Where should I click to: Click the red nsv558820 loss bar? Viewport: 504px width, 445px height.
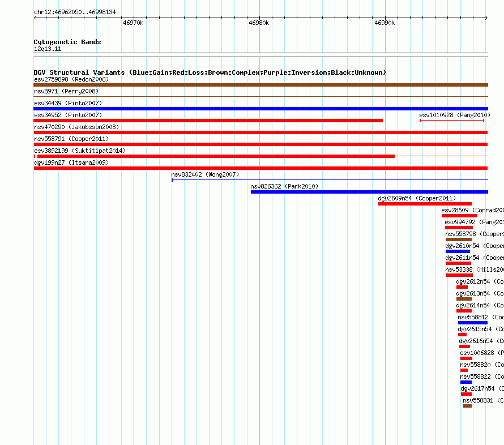464,370
